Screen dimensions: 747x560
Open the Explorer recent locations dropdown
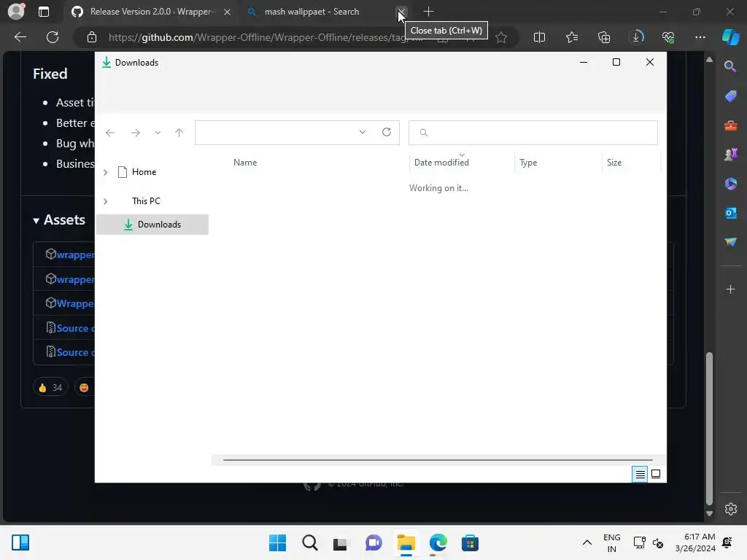coord(158,133)
